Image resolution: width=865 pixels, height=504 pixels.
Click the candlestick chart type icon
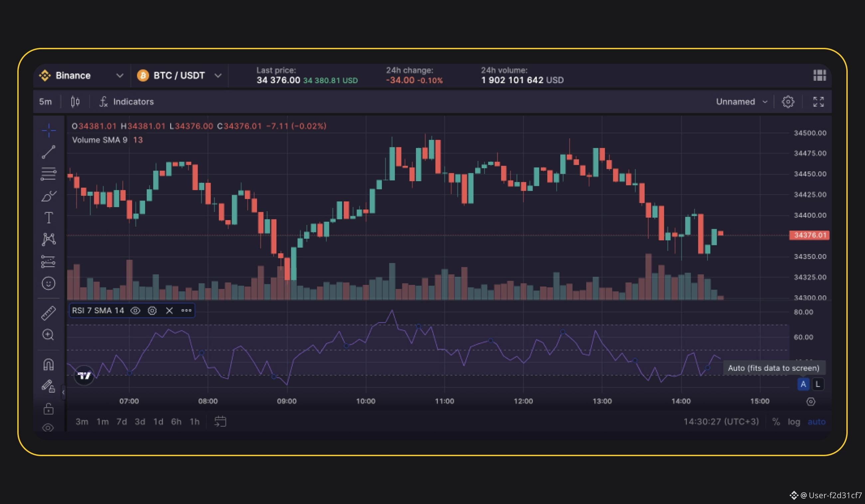(75, 101)
